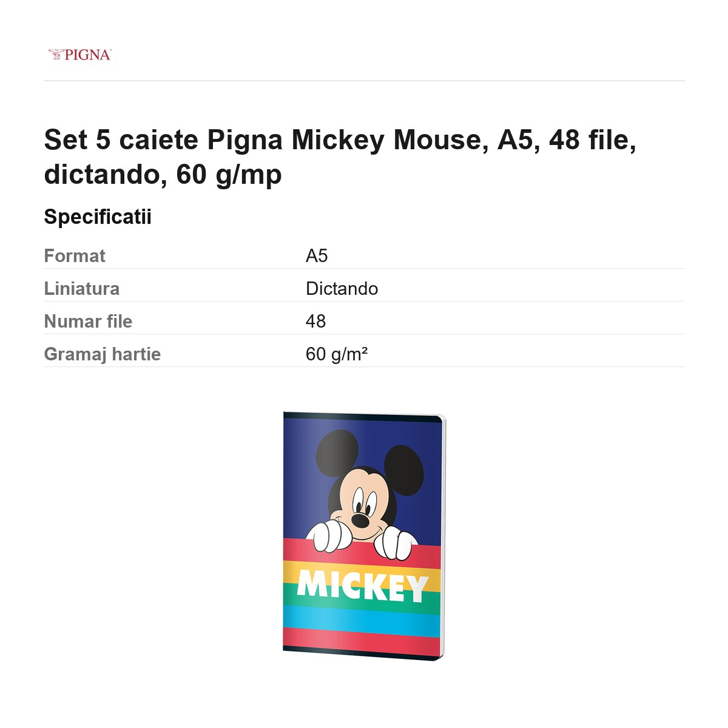Screen dimensions: 728x728
Task: Click the Pigna bird emblem icon
Action: [x=56, y=54]
